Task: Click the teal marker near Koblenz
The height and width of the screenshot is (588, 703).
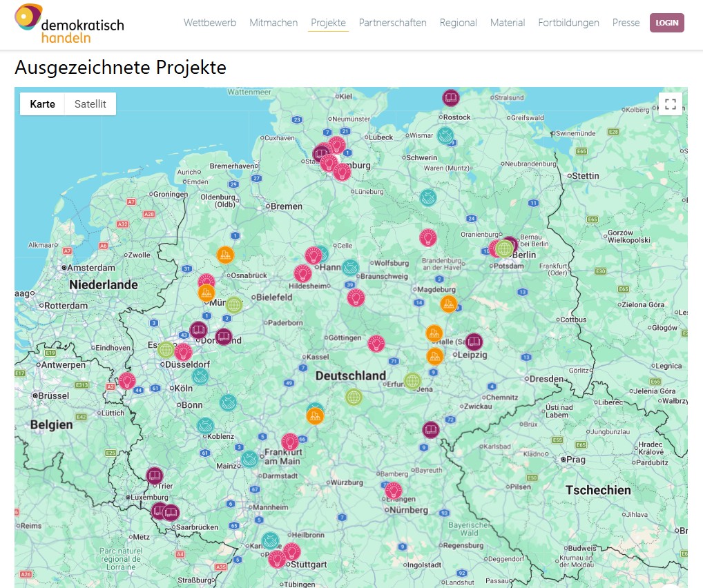Action: (205, 427)
